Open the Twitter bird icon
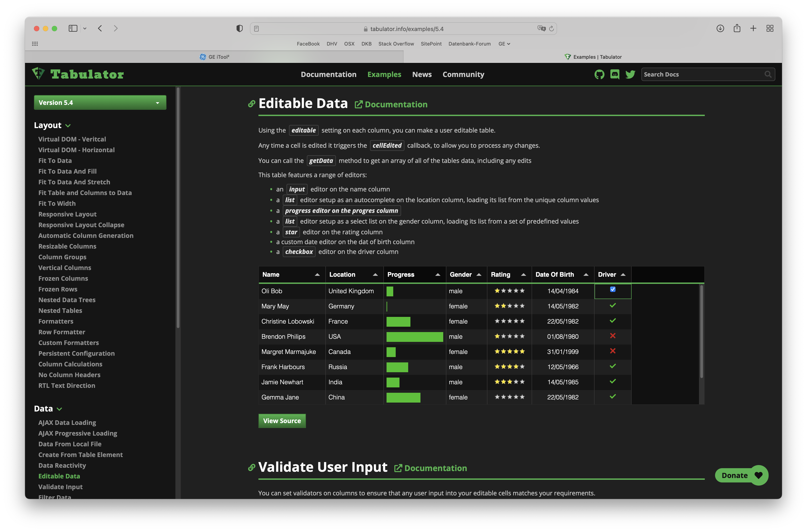807x532 pixels. coord(630,74)
